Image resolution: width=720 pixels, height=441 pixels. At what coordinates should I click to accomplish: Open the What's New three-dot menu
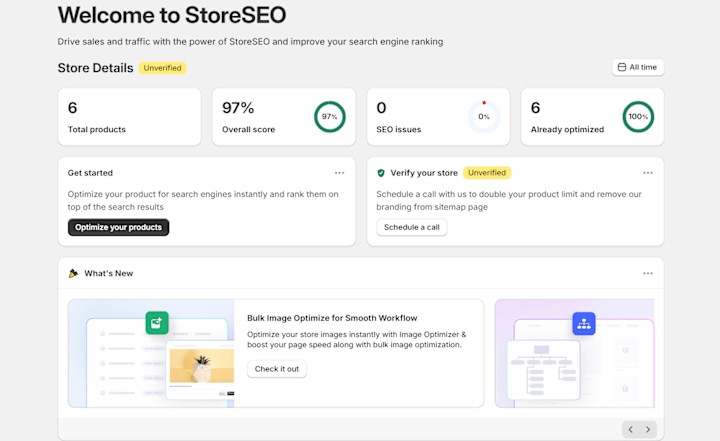(648, 273)
